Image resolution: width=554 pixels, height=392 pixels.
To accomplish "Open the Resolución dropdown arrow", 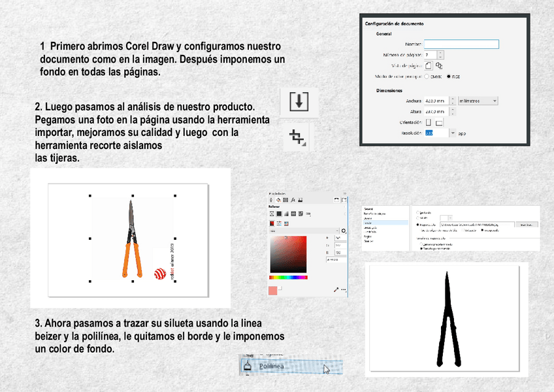I will [x=453, y=133].
